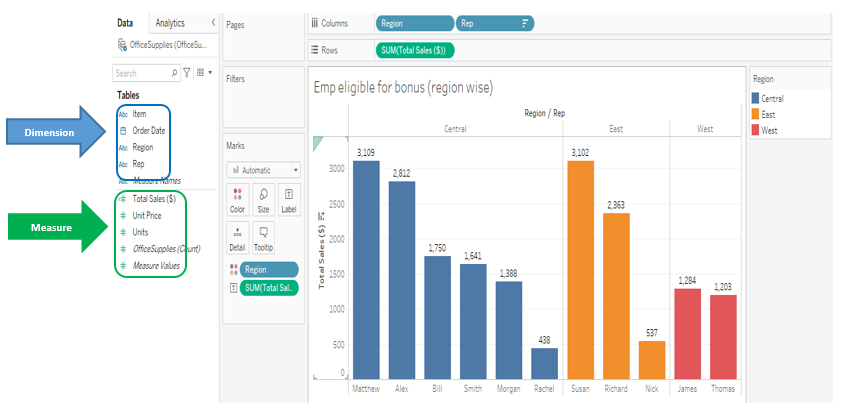Click the Region pill on Marks card
Screen dimensions: 851x420
point(269,270)
